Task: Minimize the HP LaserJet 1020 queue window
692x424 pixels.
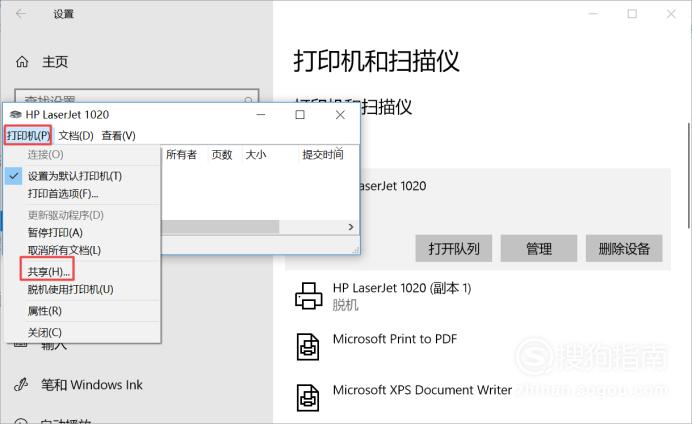Action: (261, 115)
